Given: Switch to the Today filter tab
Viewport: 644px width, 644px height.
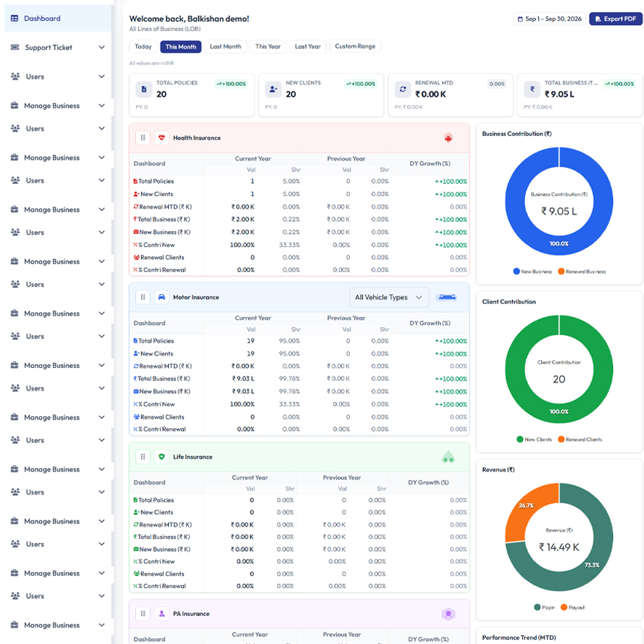Looking at the screenshot, I should (143, 47).
